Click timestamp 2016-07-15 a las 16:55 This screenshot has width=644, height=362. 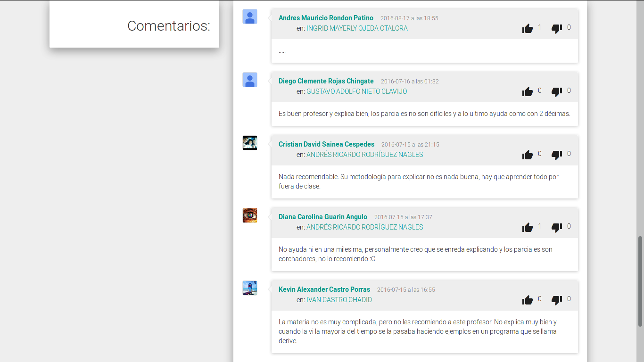coord(406,290)
